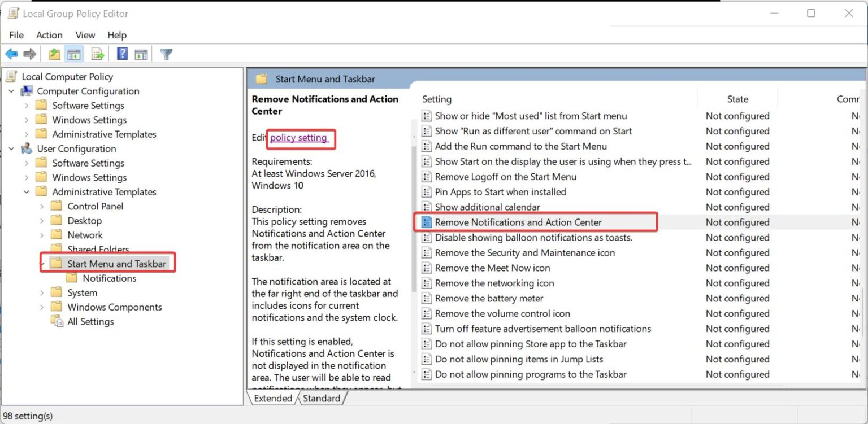Expand the Windows Components tree node
Image resolution: width=868 pixels, height=424 pixels.
click(x=43, y=307)
